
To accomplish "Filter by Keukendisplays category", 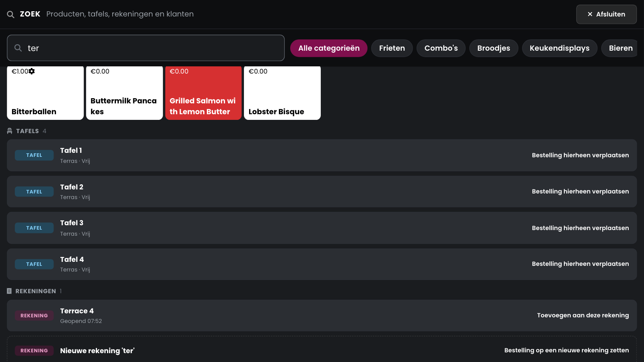I will pos(559,48).
